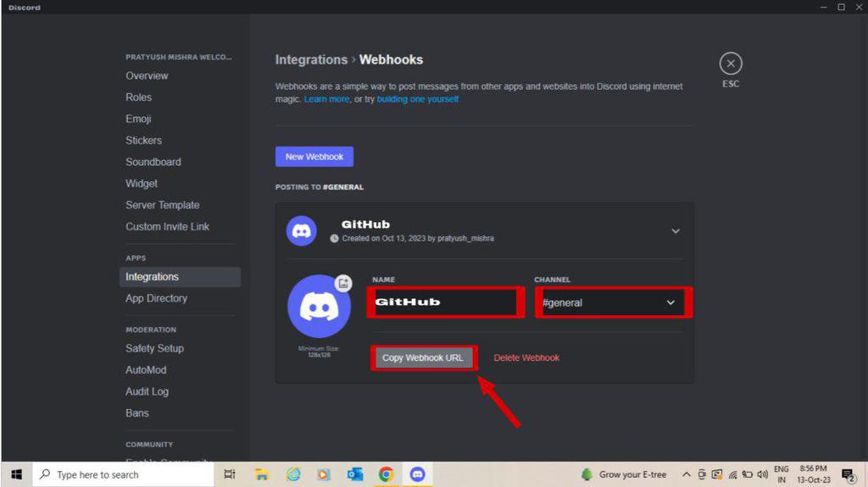Show hidden system tray icons
The width and height of the screenshot is (868, 487).
[686, 474]
